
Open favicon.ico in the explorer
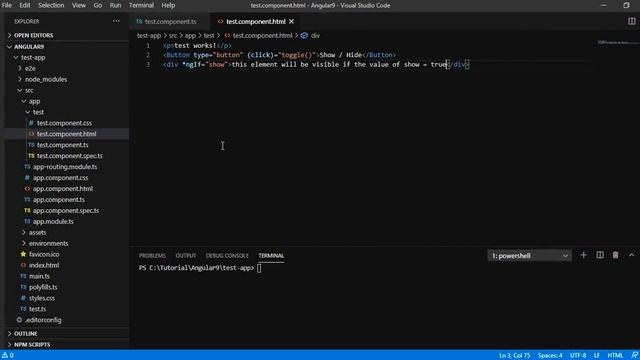click(44, 254)
